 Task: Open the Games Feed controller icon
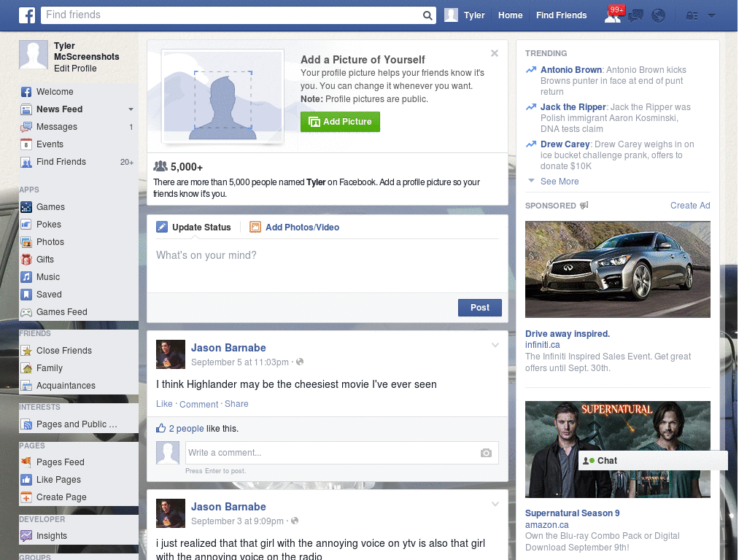tap(26, 312)
